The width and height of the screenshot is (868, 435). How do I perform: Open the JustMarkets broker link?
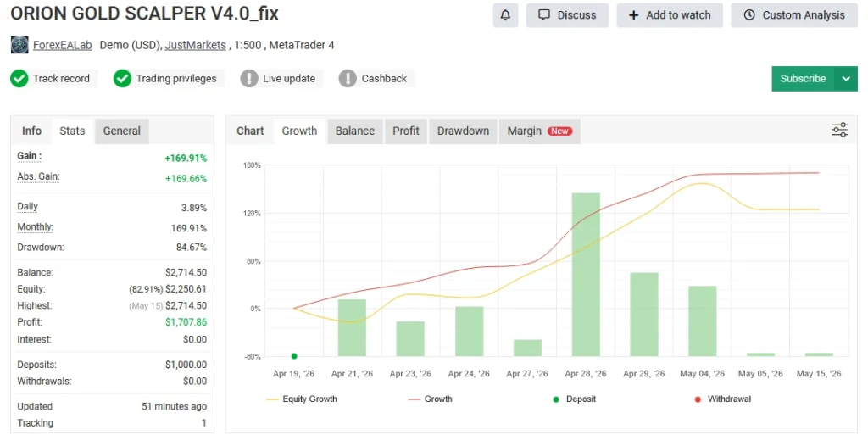(x=196, y=46)
